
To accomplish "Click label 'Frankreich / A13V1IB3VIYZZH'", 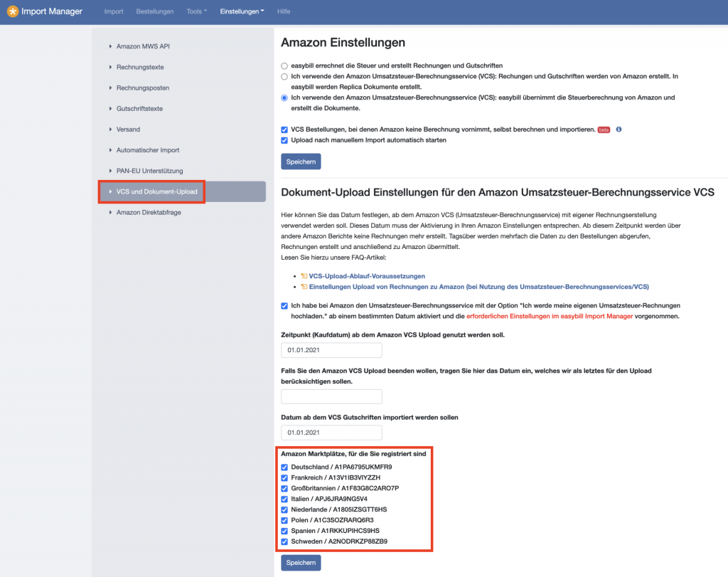I will [x=336, y=477].
